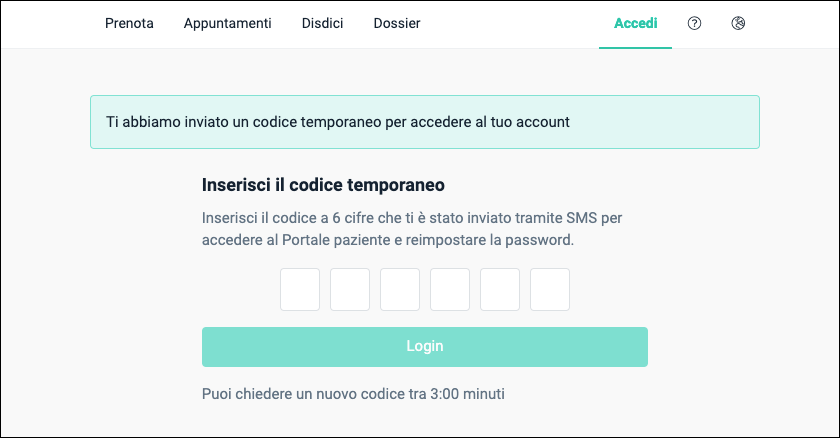Click the "3:00 minuti" countdown timer
The width and height of the screenshot is (840, 438).
(468, 394)
